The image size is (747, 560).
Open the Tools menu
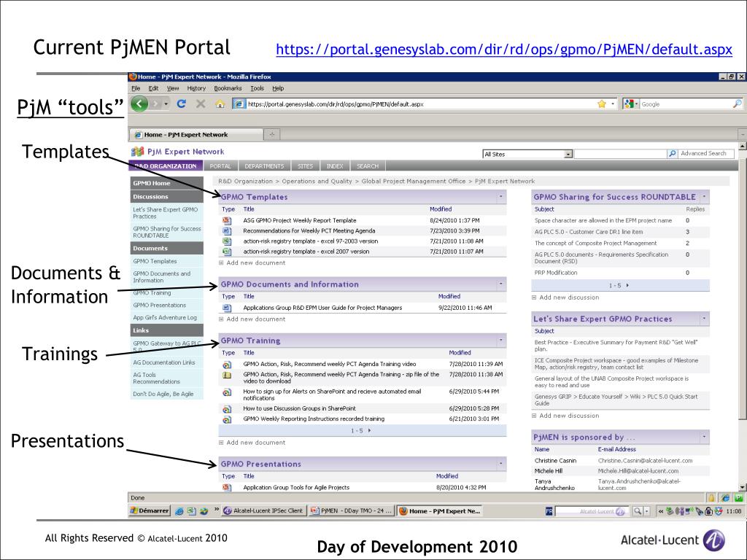(x=257, y=88)
